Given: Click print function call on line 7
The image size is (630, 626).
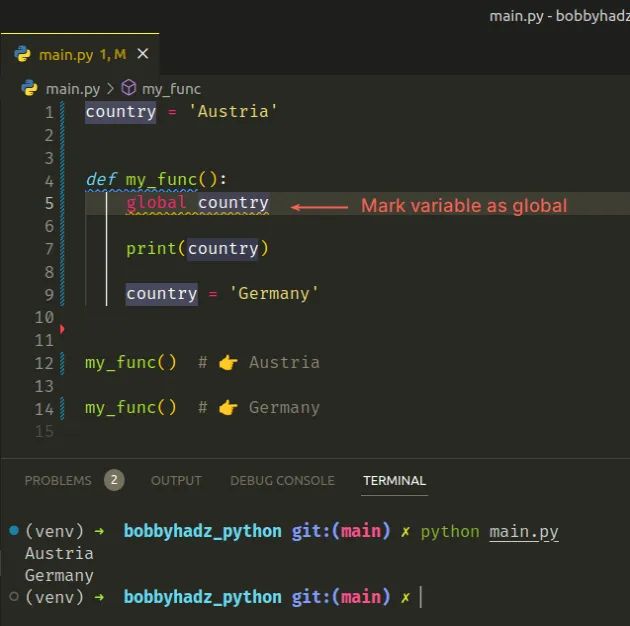Looking at the screenshot, I should [151, 248].
